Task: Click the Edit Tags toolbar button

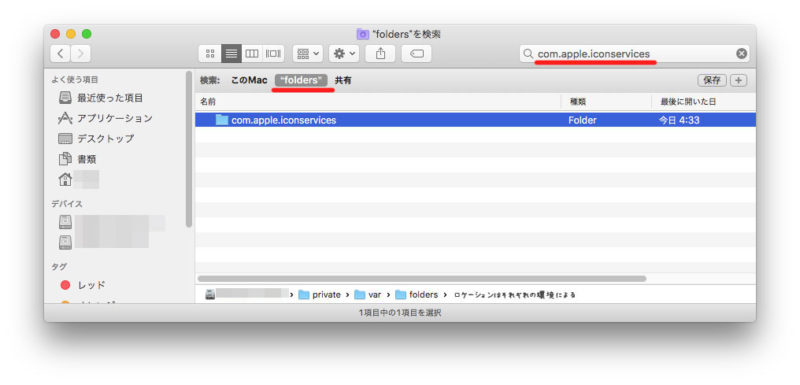Action: point(416,54)
